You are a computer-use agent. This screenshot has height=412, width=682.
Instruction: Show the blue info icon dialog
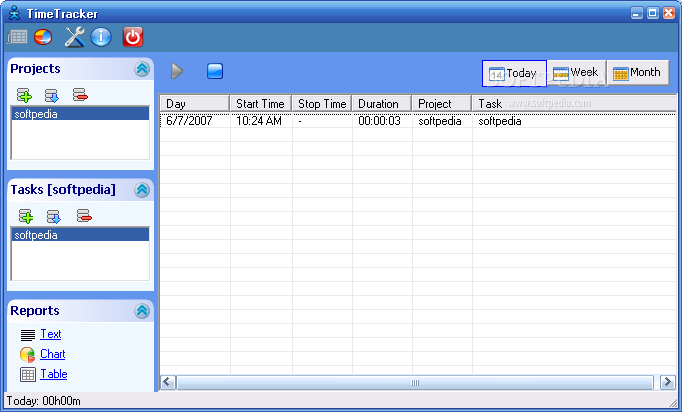point(101,37)
